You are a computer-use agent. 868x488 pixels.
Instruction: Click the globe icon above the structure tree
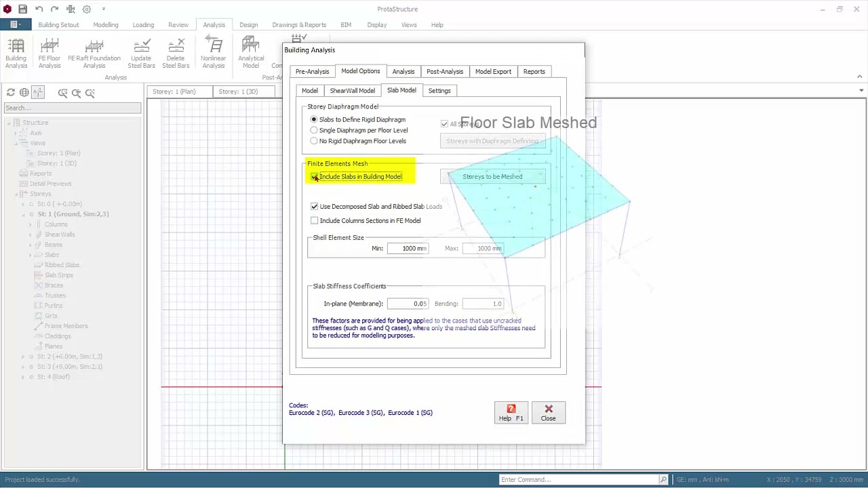click(24, 93)
